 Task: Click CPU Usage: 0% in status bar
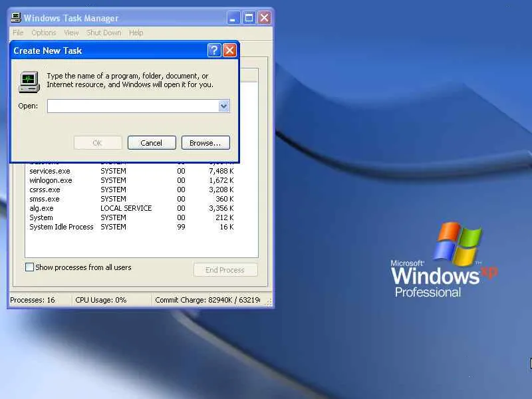(101, 301)
